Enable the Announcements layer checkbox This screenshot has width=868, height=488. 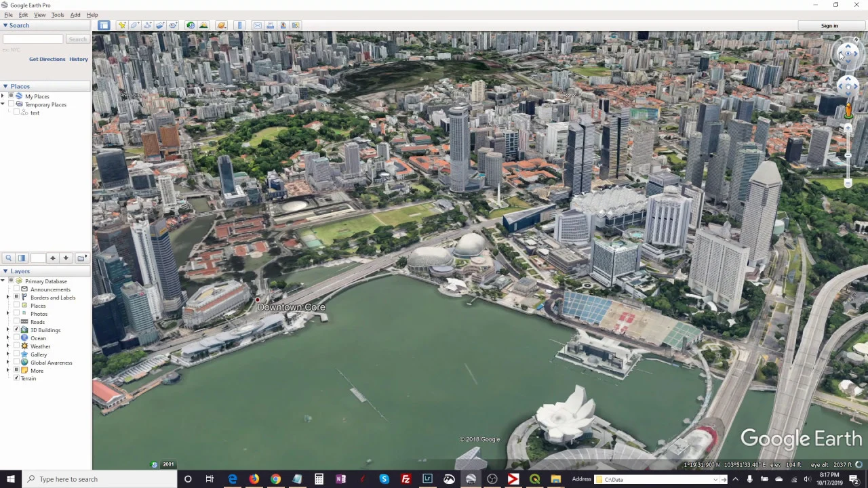16,289
